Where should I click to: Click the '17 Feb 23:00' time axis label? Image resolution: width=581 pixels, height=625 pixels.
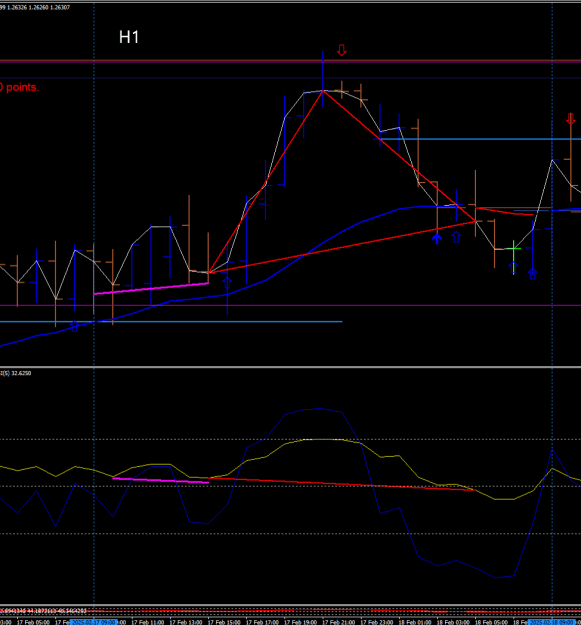377,622
